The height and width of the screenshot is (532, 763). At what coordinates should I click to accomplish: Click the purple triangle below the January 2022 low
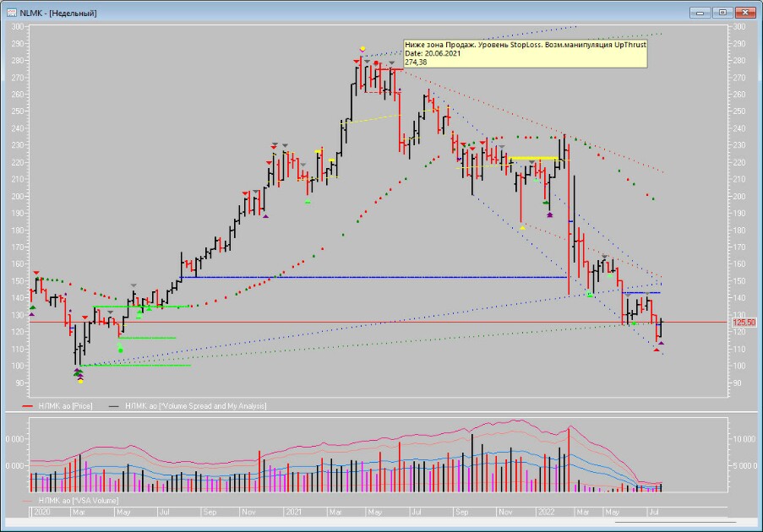pos(550,214)
